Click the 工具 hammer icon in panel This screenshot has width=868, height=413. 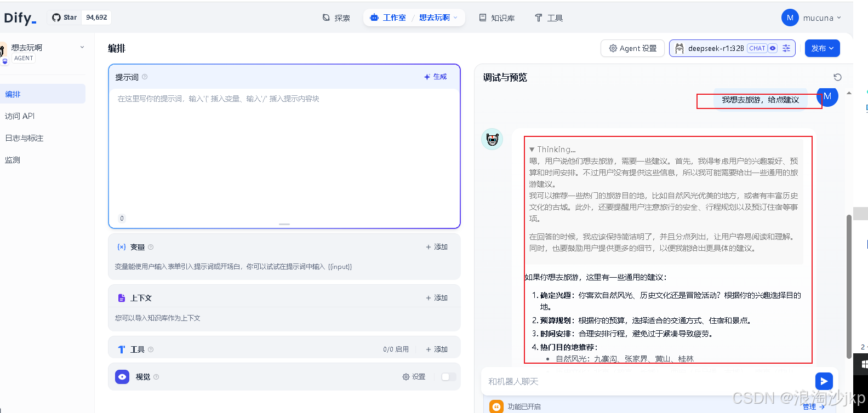click(122, 349)
